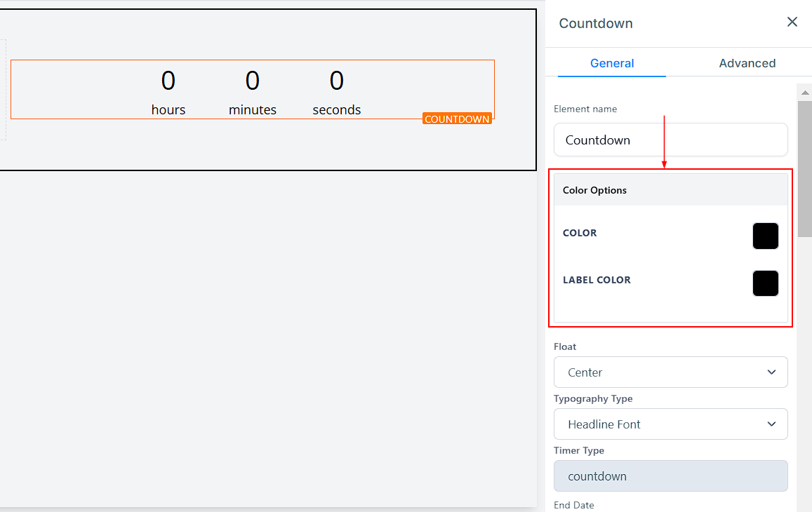
Task: Click the settings panel scrollbar thumb
Action: pos(804,168)
